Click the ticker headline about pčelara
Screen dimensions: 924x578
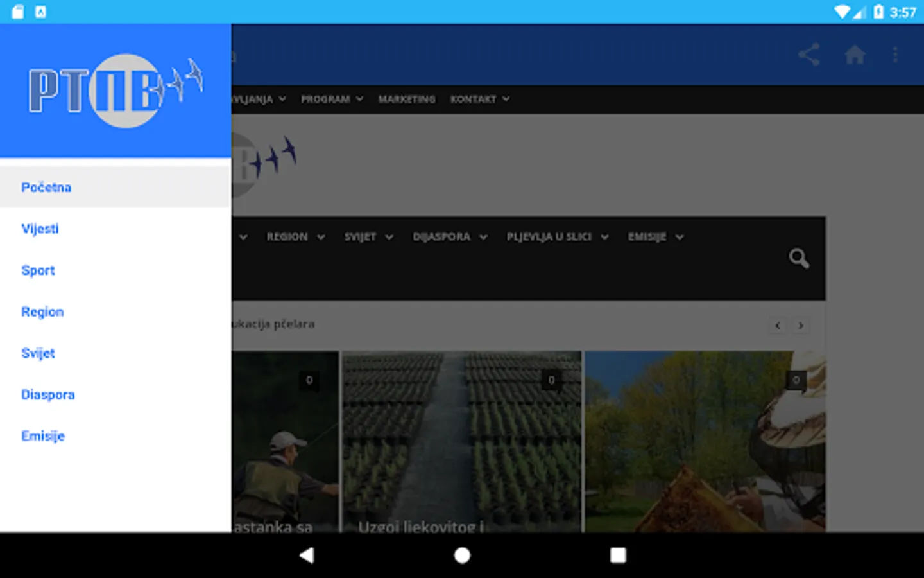[x=273, y=324]
